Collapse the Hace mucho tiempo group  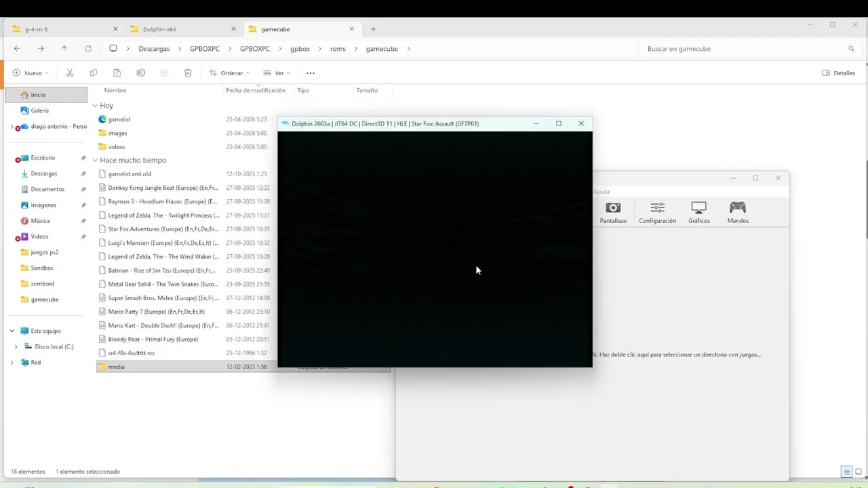pos(96,161)
